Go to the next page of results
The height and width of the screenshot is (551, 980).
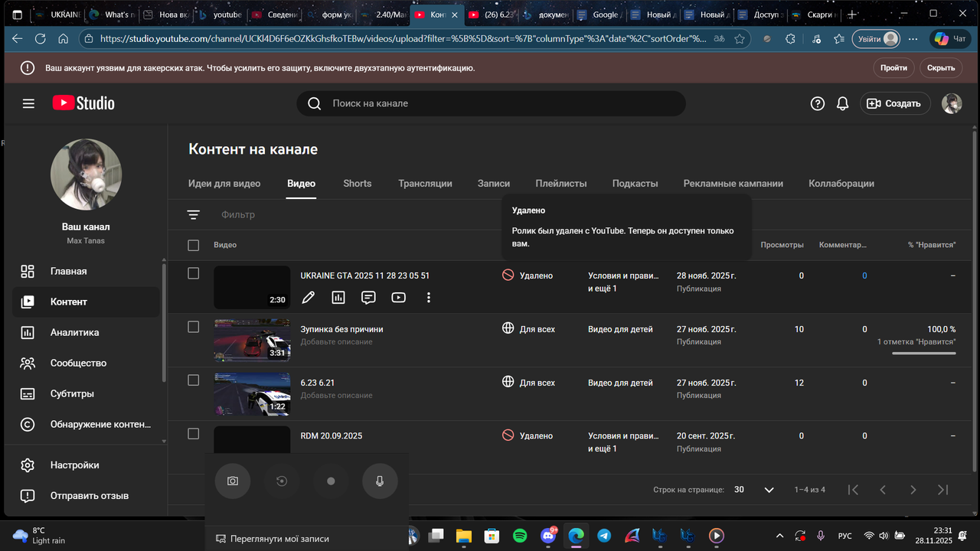(913, 490)
